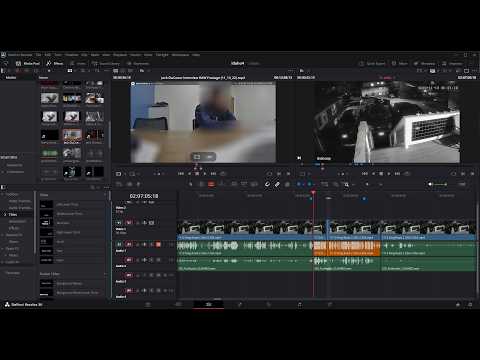Screen dimensions: 480x360
Task: Click the marker icon beside the flag
Action: pyautogui.click(x=310, y=184)
